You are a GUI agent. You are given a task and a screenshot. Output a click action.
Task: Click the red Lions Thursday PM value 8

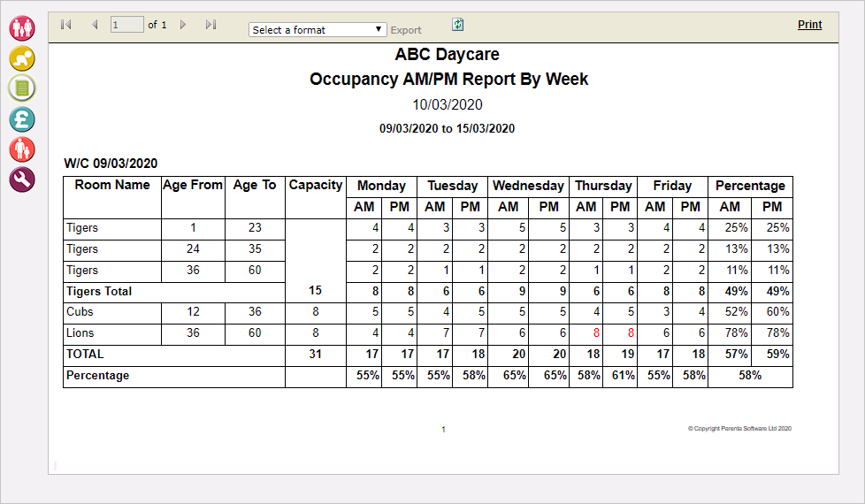pyautogui.click(x=631, y=333)
